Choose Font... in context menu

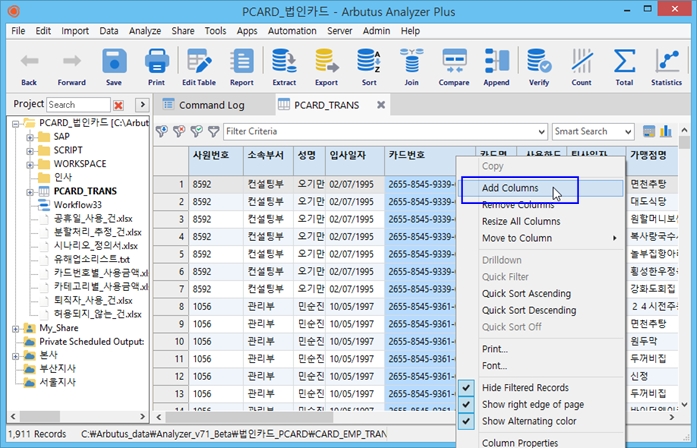(x=541, y=366)
